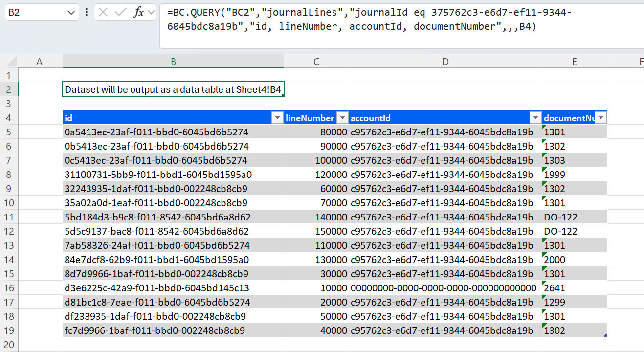Screen dimensions: 644x352
Task: Open the Name Box dropdown arrow
Action: [x=71, y=13]
